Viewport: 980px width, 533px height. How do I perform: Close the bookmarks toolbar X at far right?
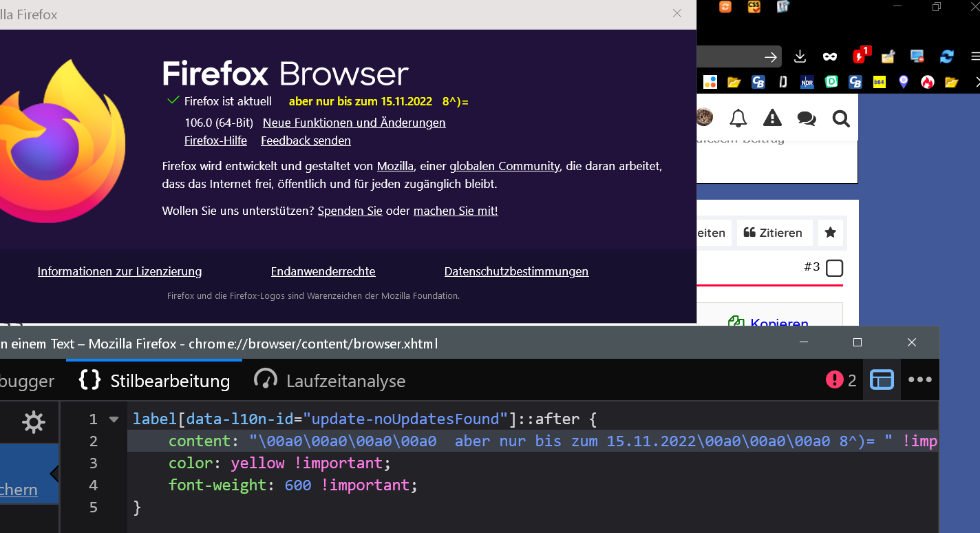tap(977, 82)
